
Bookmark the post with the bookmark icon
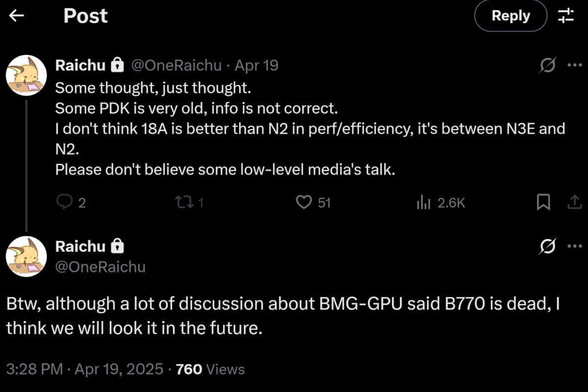point(543,202)
